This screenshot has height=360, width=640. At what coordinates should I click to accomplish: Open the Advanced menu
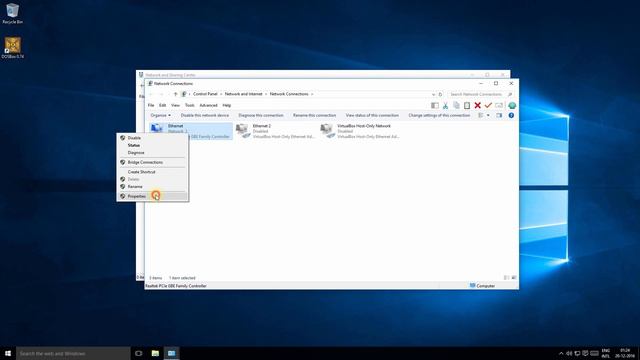(x=208, y=105)
